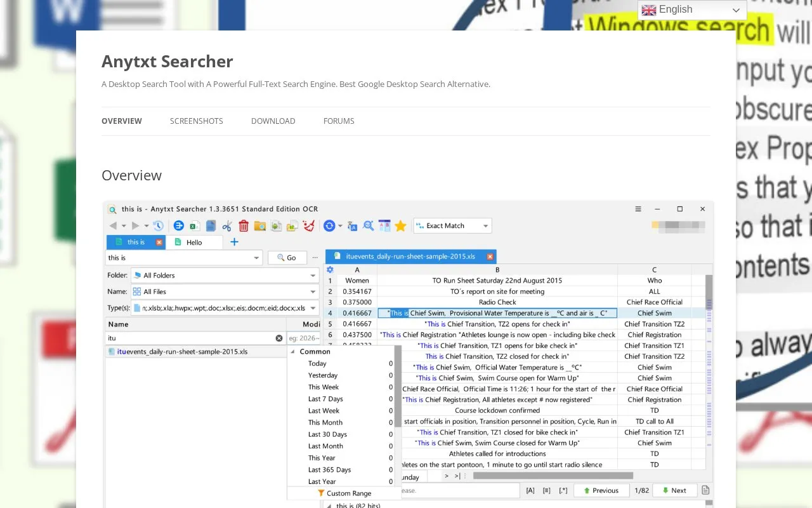Toggle the [*] regex option

pos(563,490)
